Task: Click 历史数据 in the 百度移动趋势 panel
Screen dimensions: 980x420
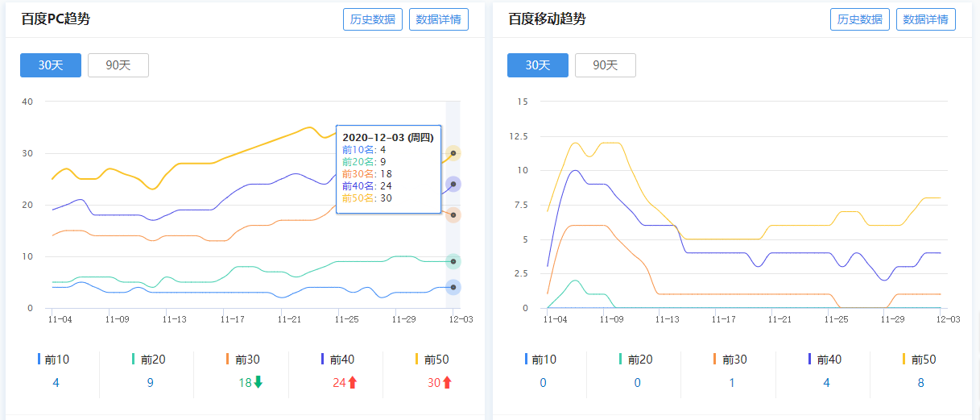Action: click(x=859, y=19)
